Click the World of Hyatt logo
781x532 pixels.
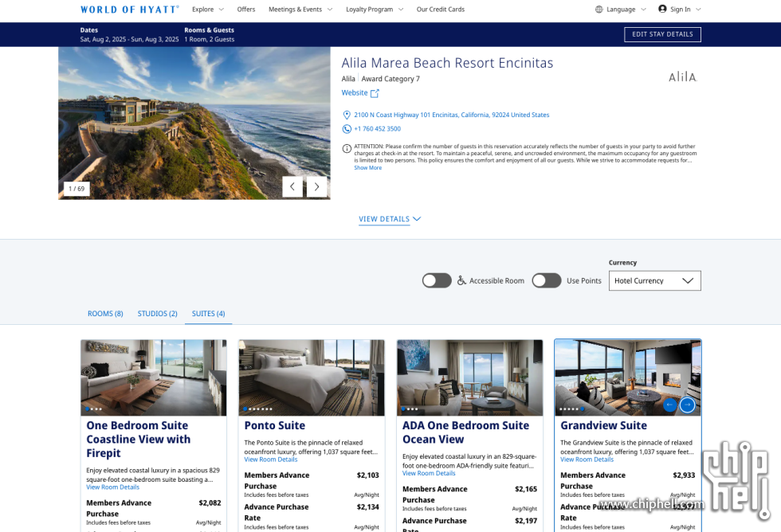tap(129, 10)
